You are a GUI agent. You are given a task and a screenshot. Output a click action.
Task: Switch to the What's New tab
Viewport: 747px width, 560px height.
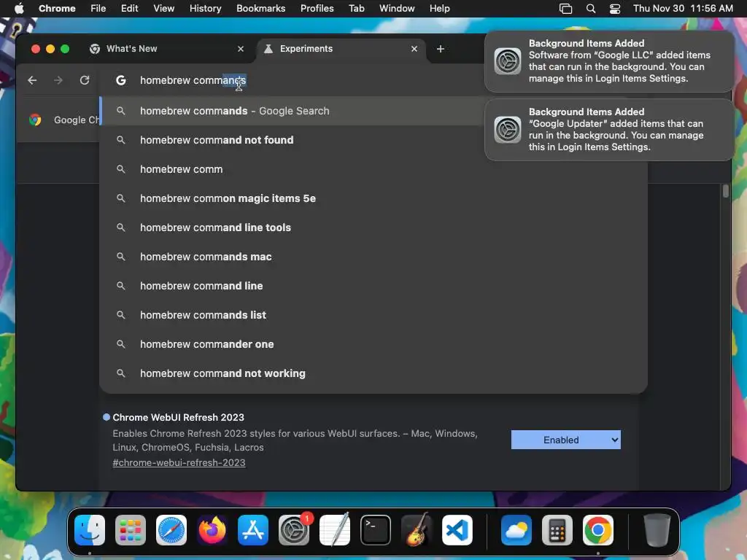pos(168,49)
